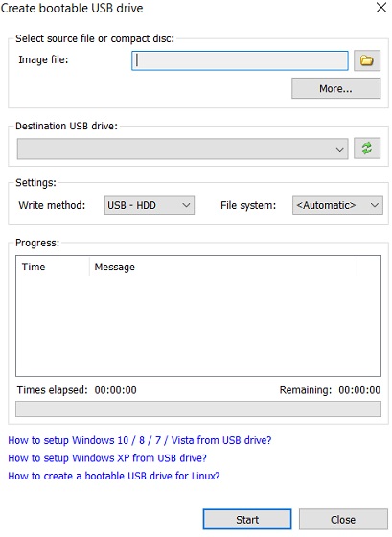Click the Image file text field
This screenshot has height=537, width=392.
coord(240,60)
